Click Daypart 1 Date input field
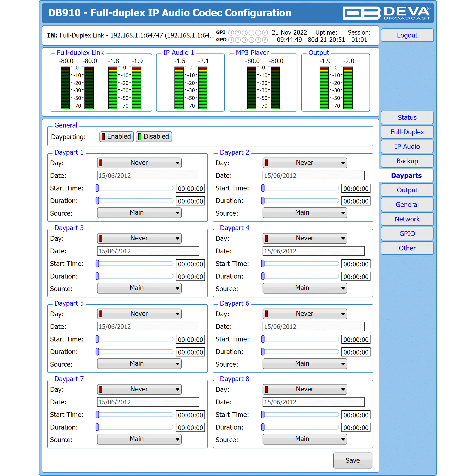Viewport: 476px width, 476px height. click(148, 176)
